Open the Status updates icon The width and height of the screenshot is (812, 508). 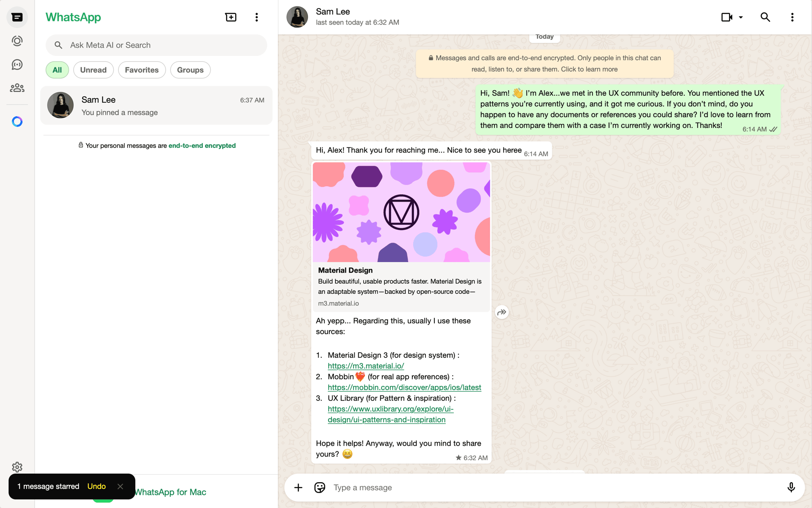[17, 41]
